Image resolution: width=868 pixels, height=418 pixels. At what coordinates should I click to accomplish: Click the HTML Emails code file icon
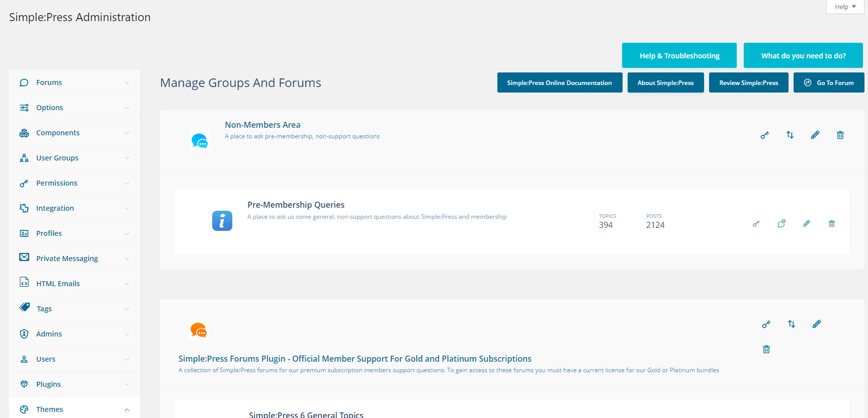click(24, 282)
